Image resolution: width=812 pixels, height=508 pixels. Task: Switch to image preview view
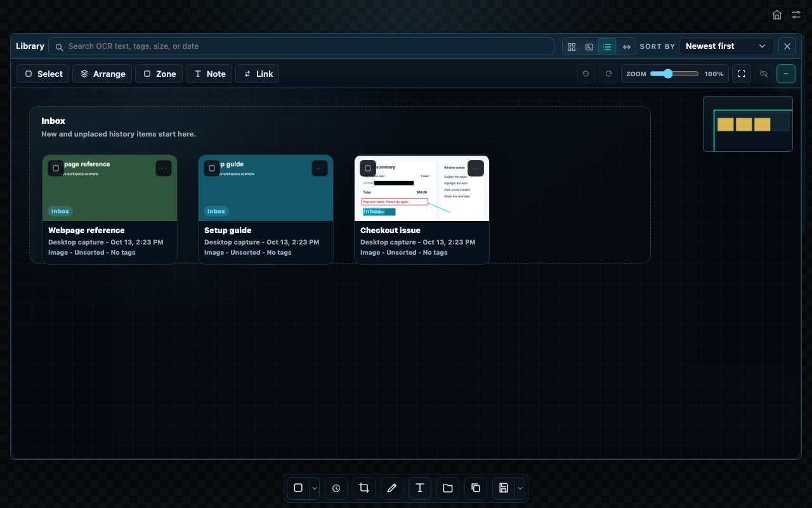tap(589, 46)
